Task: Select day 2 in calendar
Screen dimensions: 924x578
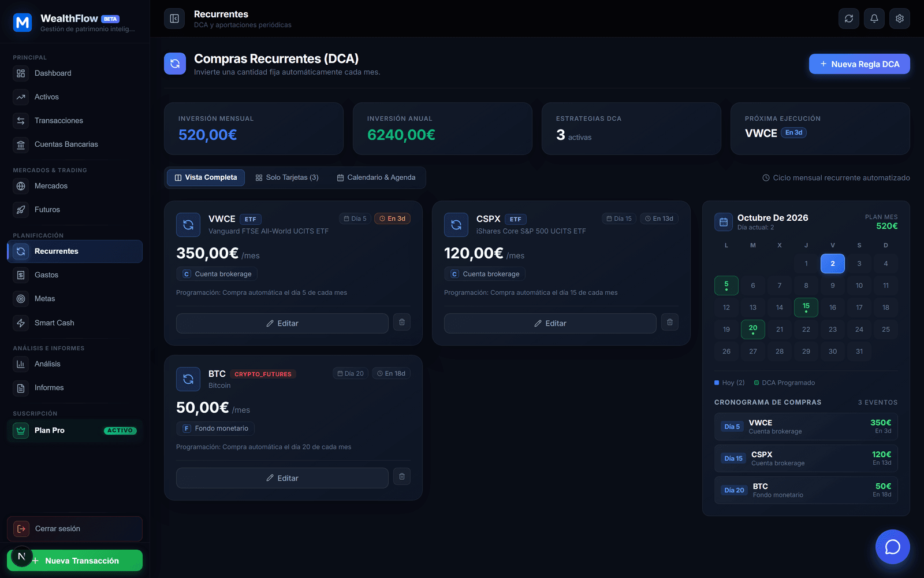Action: coord(833,264)
